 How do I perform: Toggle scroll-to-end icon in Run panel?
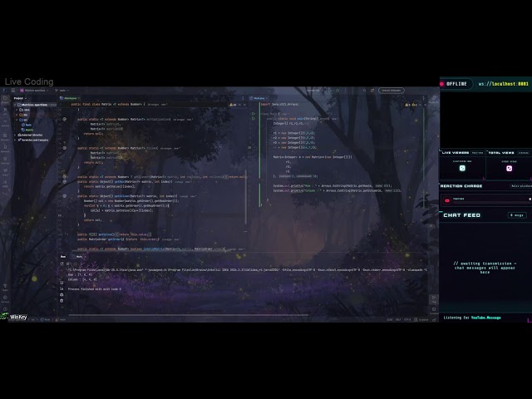(x=62, y=288)
